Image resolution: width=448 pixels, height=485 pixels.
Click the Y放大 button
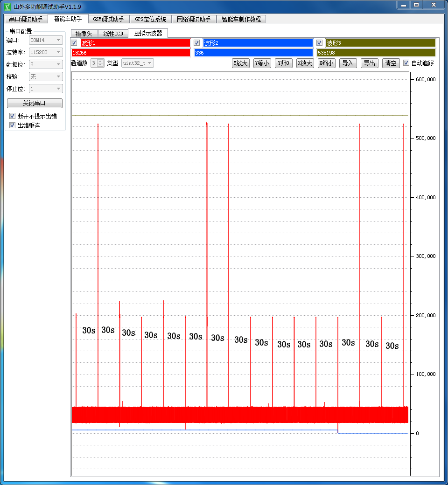coord(240,63)
